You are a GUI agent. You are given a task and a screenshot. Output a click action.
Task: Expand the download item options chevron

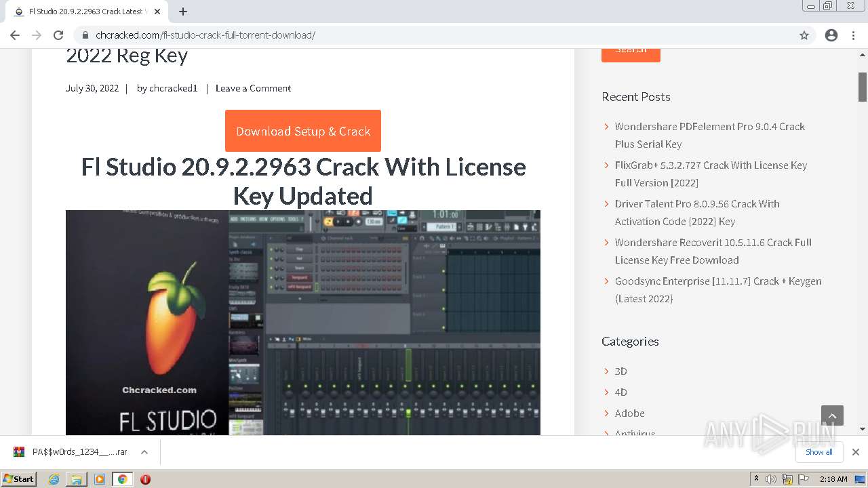click(144, 452)
